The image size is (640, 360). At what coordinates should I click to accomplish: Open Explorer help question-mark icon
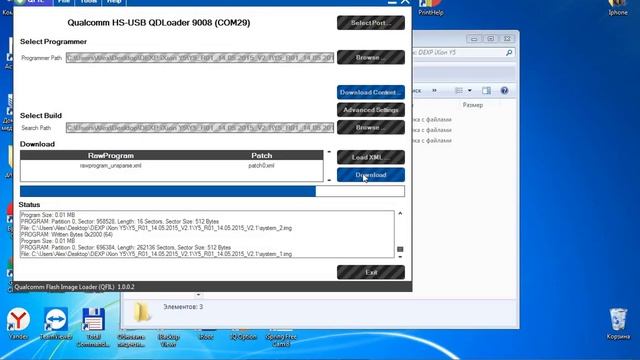[504, 91]
